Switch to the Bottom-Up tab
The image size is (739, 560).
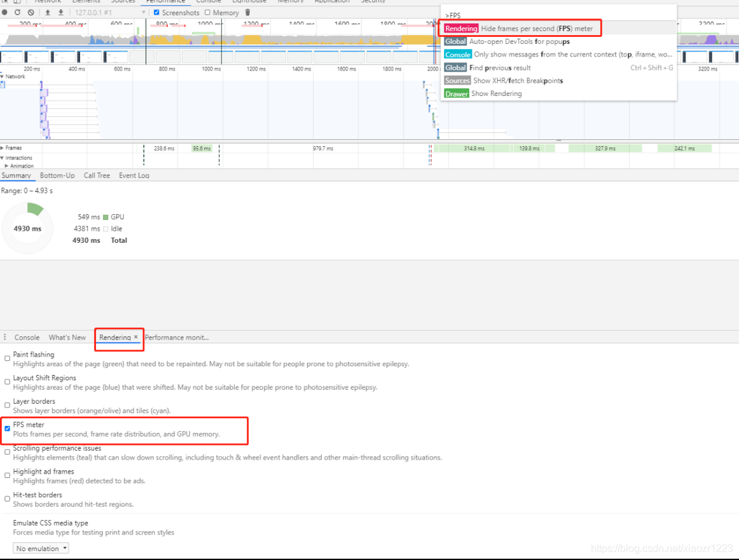(x=57, y=175)
